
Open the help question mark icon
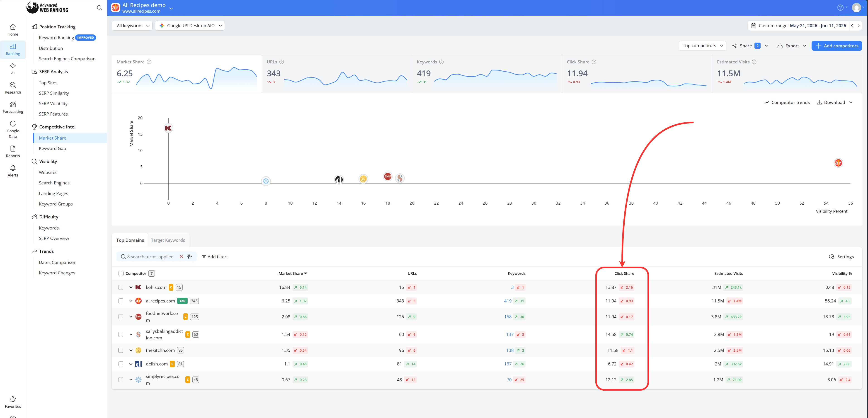(x=840, y=8)
